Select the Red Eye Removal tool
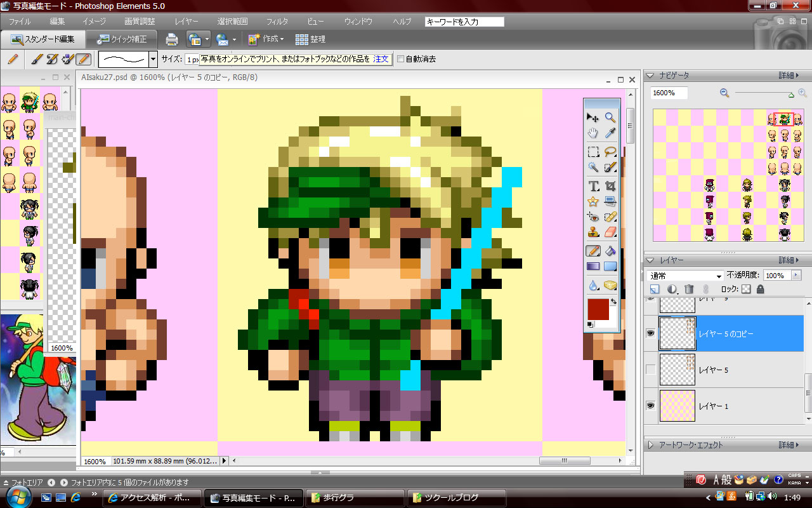812x508 pixels. [x=593, y=217]
